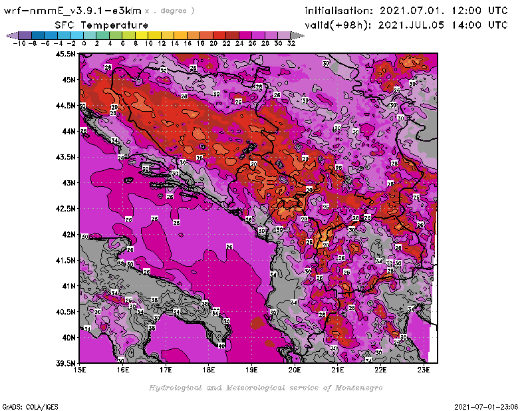Click the '32' label under the legend
The height and width of the screenshot is (411, 532).
click(291, 43)
